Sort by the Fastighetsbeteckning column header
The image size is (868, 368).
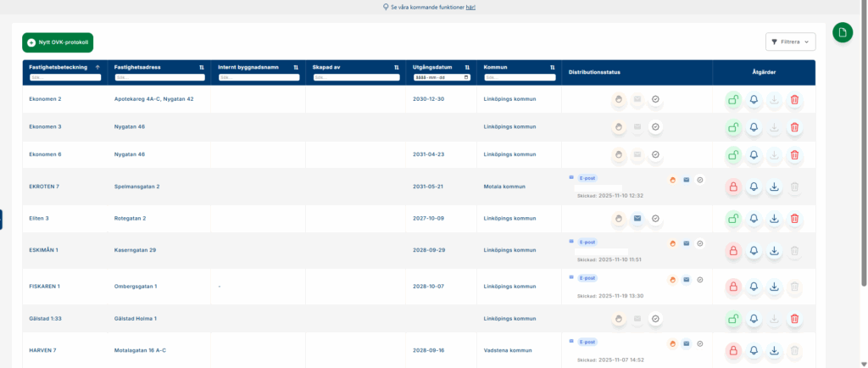[x=97, y=67]
